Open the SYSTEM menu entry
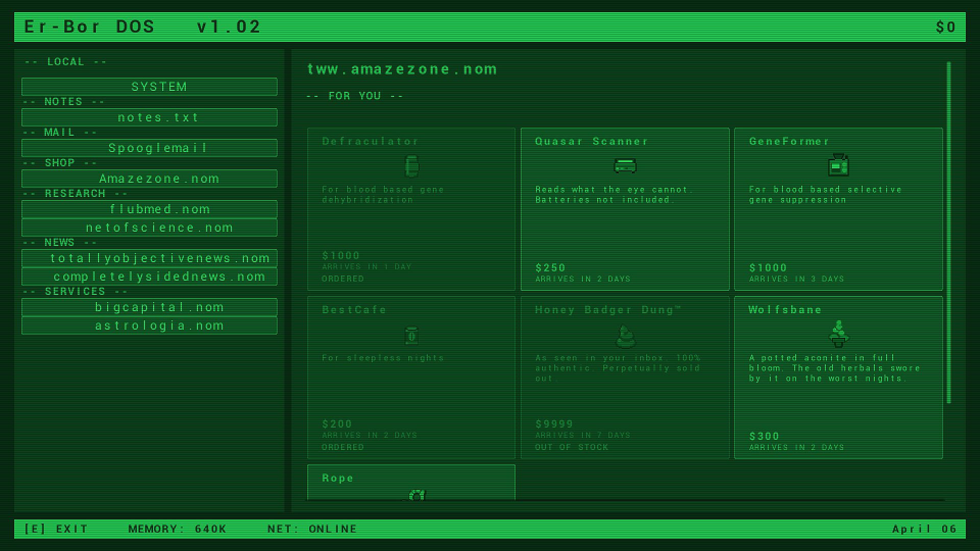This screenshot has width=980, height=551. [150, 87]
